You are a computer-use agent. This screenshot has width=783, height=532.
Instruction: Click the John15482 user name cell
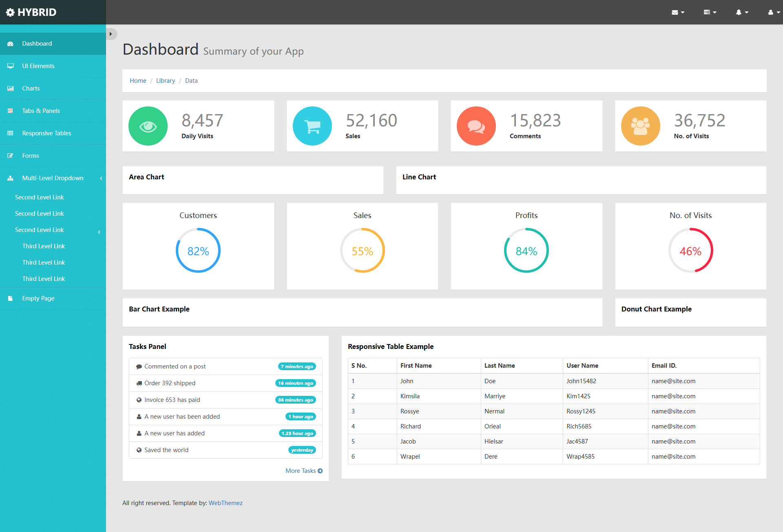[606, 381]
